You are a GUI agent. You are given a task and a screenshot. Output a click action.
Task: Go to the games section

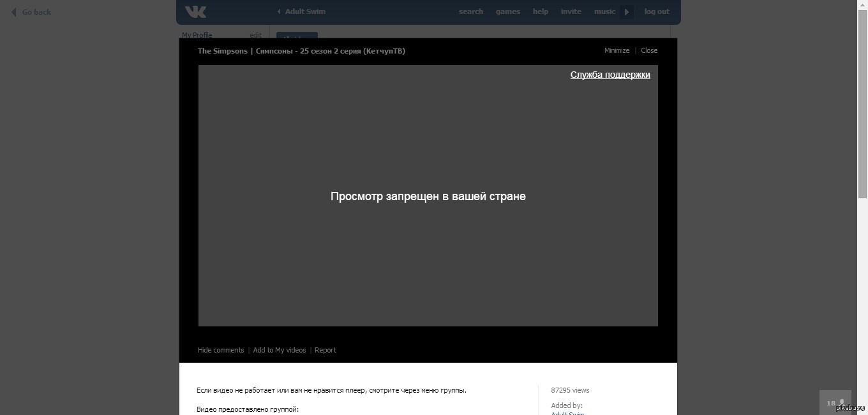pos(507,11)
